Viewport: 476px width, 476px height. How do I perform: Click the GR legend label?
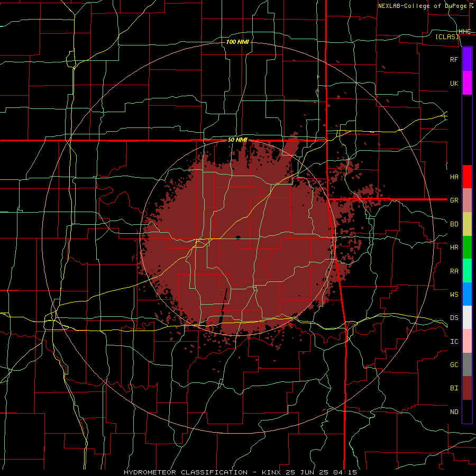click(454, 200)
